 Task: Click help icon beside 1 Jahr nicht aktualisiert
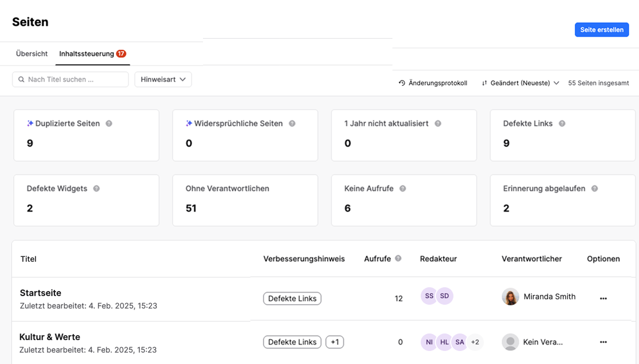point(438,124)
